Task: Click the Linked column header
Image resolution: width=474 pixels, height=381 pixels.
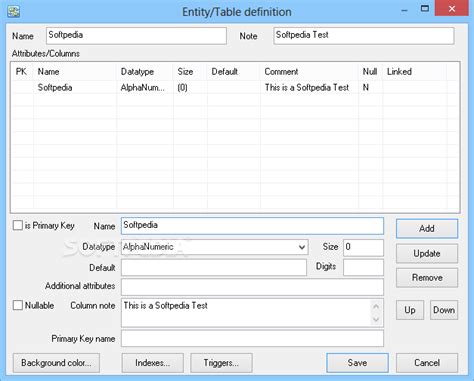Action: tap(414, 71)
